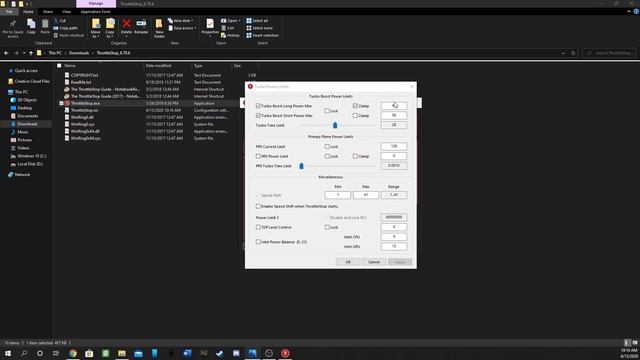
Task: Click the New folder icon
Action: tap(159, 24)
